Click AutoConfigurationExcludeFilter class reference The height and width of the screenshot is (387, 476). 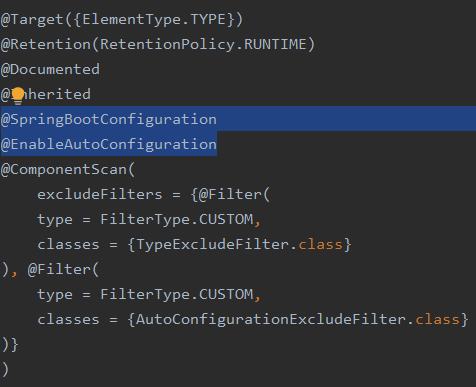click(271, 320)
